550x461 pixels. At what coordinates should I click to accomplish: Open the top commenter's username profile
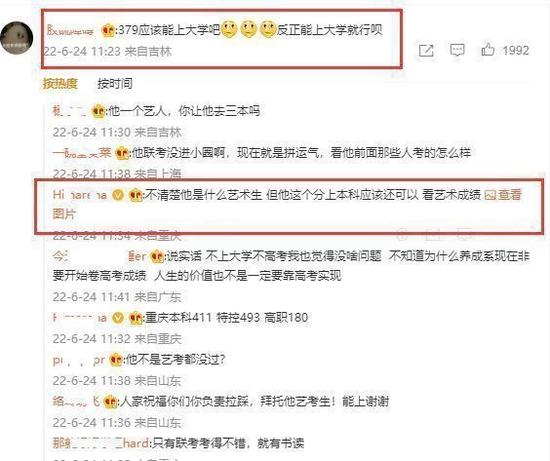point(71,31)
